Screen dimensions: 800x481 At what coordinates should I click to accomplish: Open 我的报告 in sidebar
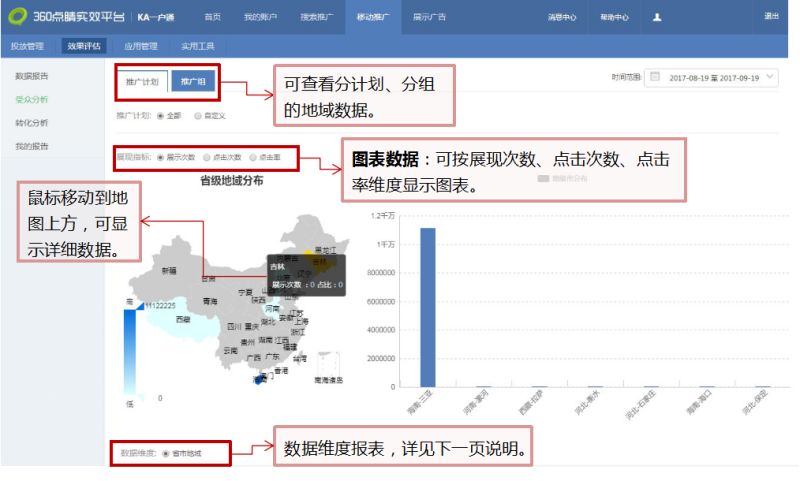point(32,146)
